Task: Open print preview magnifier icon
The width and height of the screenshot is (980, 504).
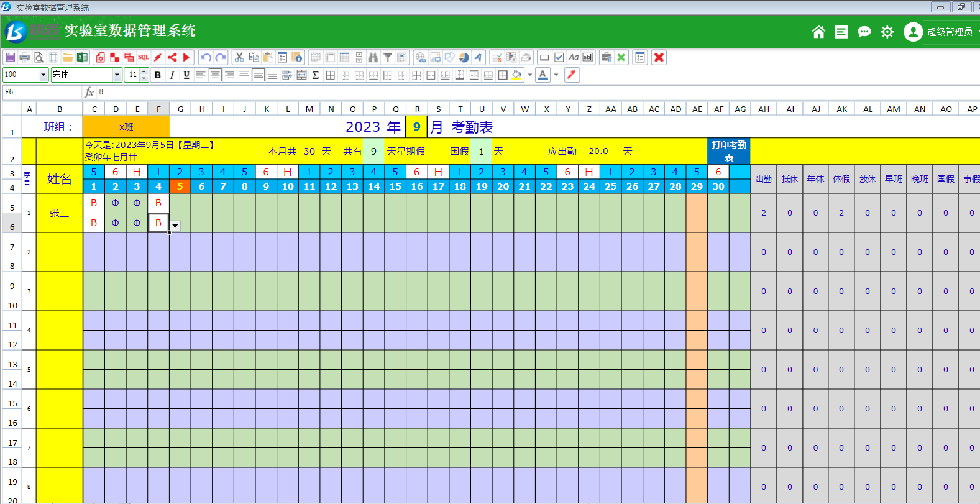Action: click(x=39, y=57)
